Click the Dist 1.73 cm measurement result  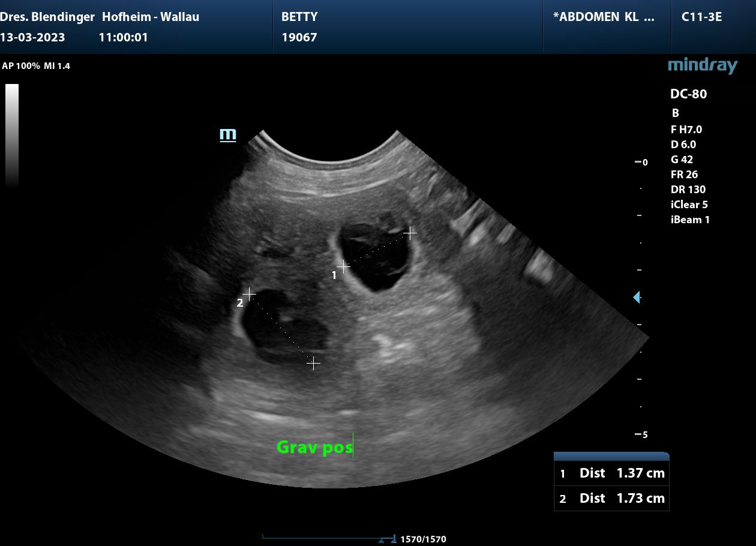coord(611,498)
